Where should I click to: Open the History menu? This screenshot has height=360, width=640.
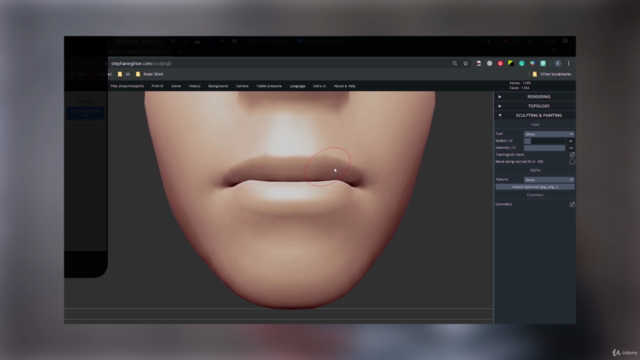point(194,86)
